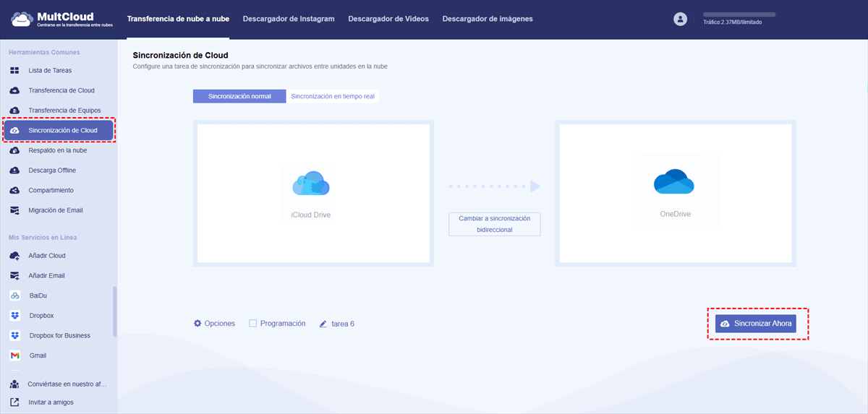The height and width of the screenshot is (414, 868).
Task: Click the traffic usage progress bar
Action: (739, 14)
